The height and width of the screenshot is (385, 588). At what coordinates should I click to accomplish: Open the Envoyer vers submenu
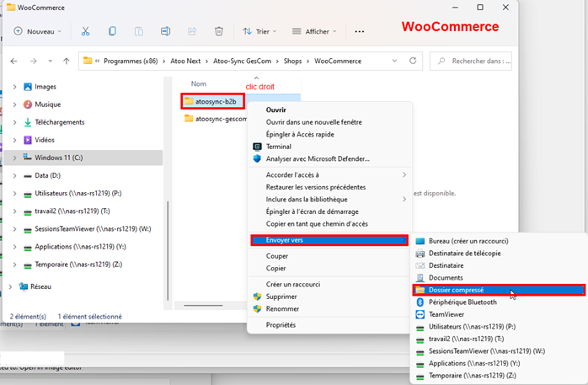pyautogui.click(x=329, y=240)
